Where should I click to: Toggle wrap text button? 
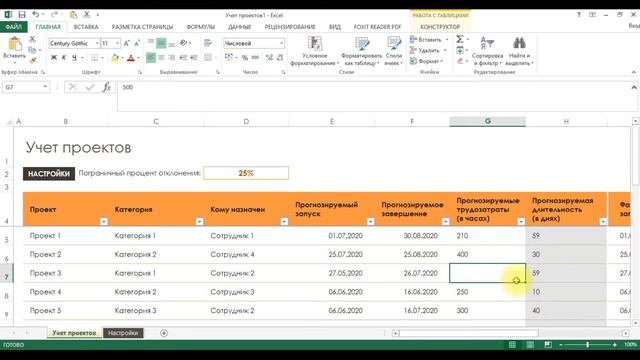[x=208, y=43]
